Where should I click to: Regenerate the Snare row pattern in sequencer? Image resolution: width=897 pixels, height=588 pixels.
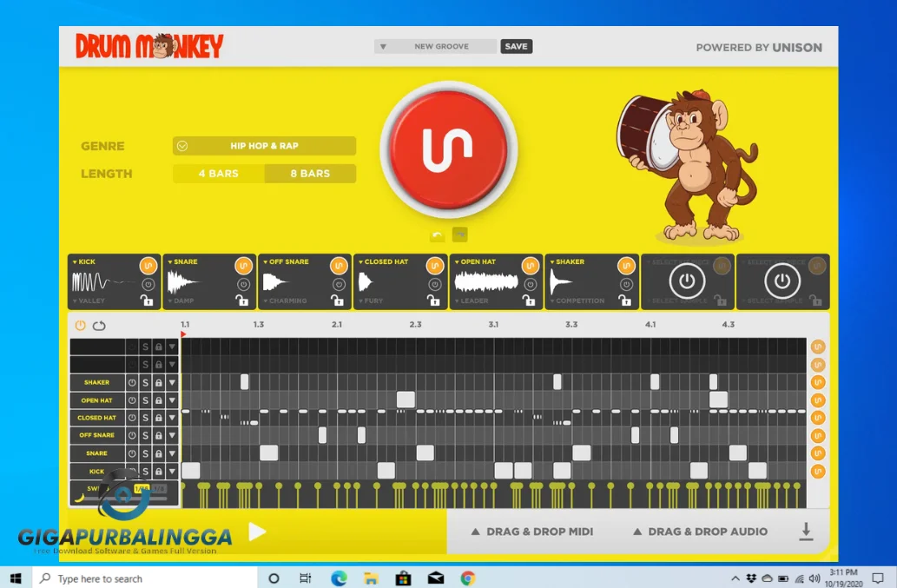(818, 453)
